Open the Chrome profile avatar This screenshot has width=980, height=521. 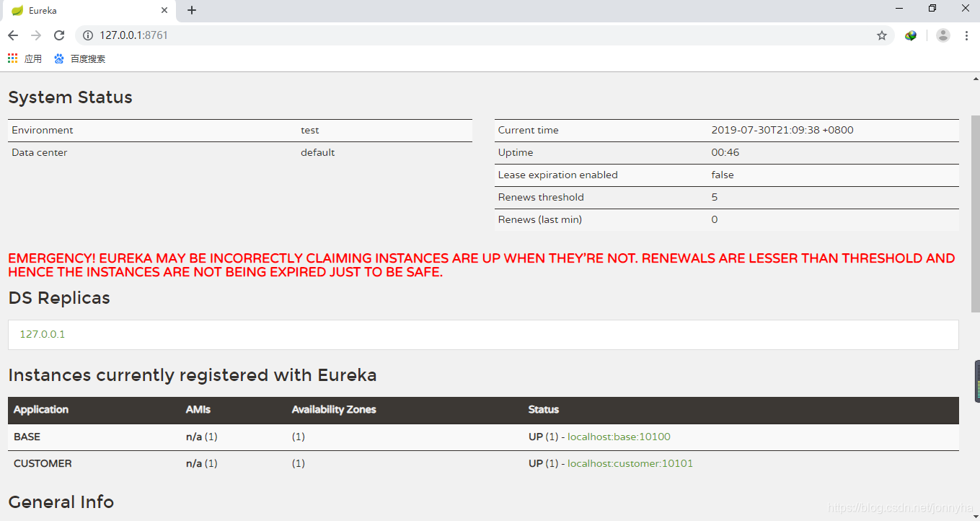tap(943, 35)
